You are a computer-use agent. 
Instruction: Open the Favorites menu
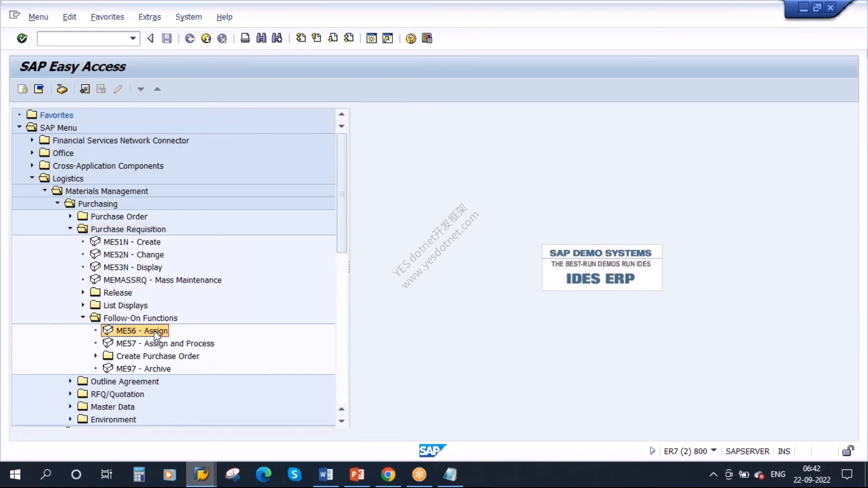click(107, 17)
